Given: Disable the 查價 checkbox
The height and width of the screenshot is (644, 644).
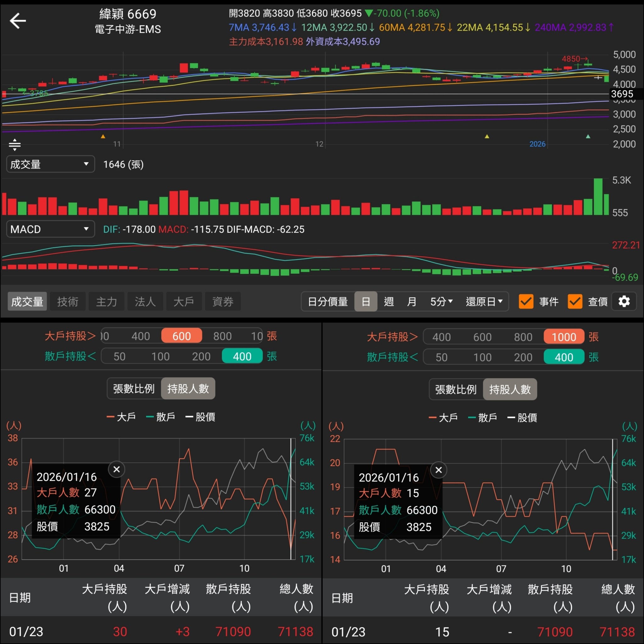Looking at the screenshot, I should tap(575, 301).
